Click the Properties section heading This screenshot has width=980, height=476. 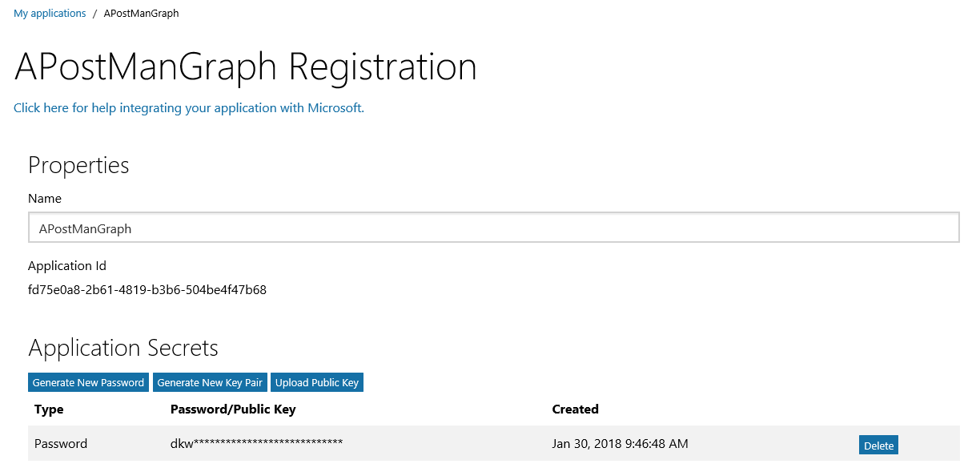(x=78, y=165)
